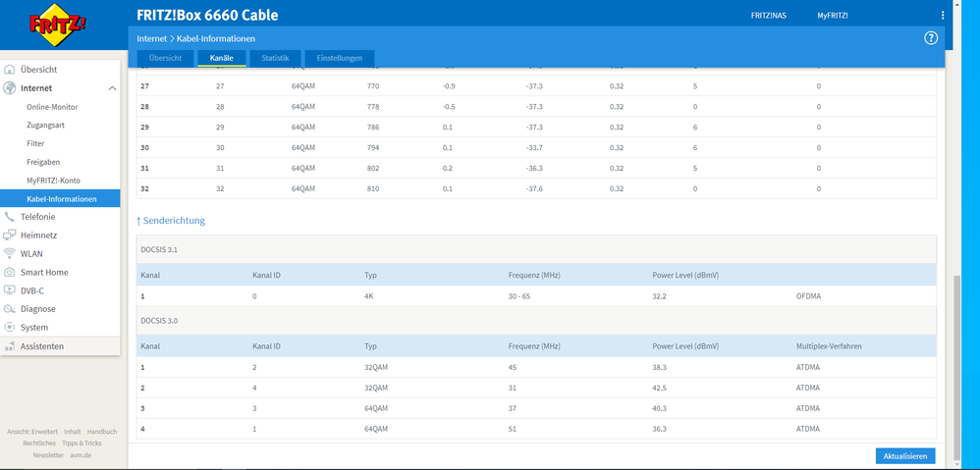The width and height of the screenshot is (980, 470).
Task: Collapse the Internet menu section
Action: tap(112, 88)
